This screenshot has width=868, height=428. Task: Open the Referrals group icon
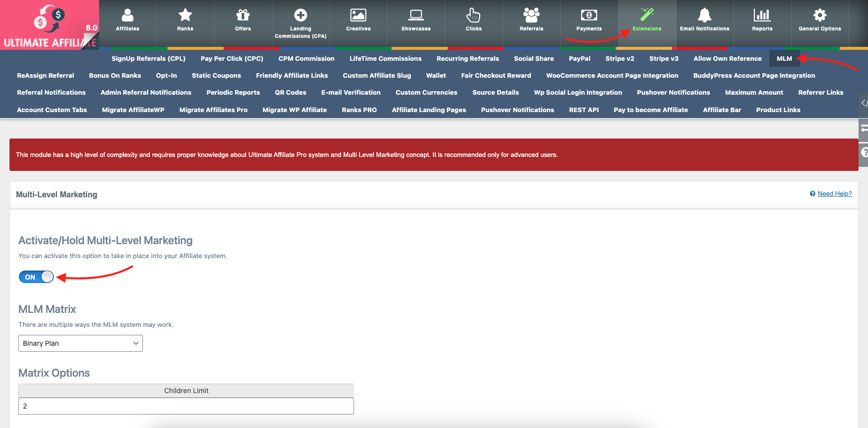531,15
